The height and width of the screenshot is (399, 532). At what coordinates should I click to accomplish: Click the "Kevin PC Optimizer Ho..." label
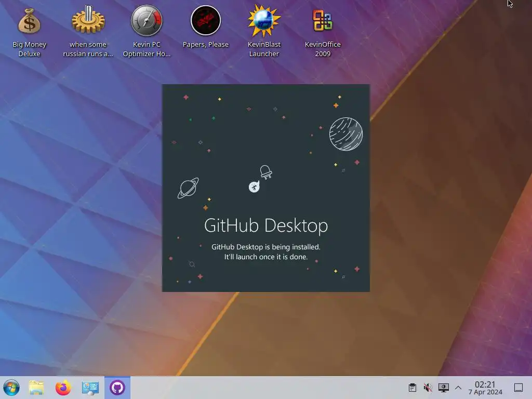[147, 49]
